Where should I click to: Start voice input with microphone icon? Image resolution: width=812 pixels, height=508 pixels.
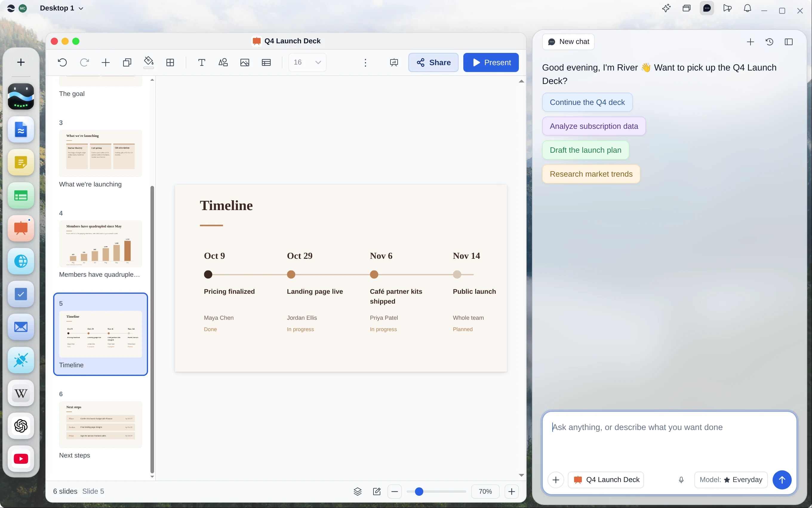click(x=681, y=480)
